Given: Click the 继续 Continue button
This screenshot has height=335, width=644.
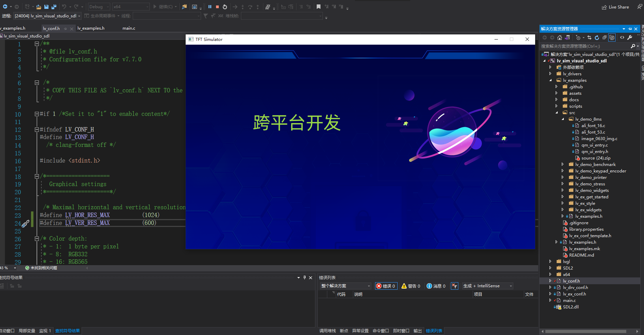Looking at the screenshot, I should point(163,6).
